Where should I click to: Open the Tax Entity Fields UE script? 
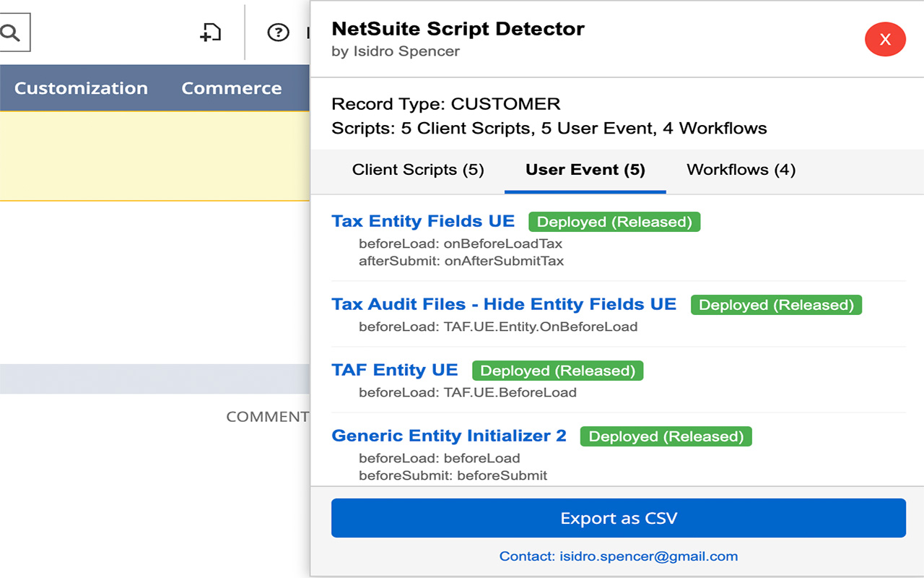coord(423,221)
